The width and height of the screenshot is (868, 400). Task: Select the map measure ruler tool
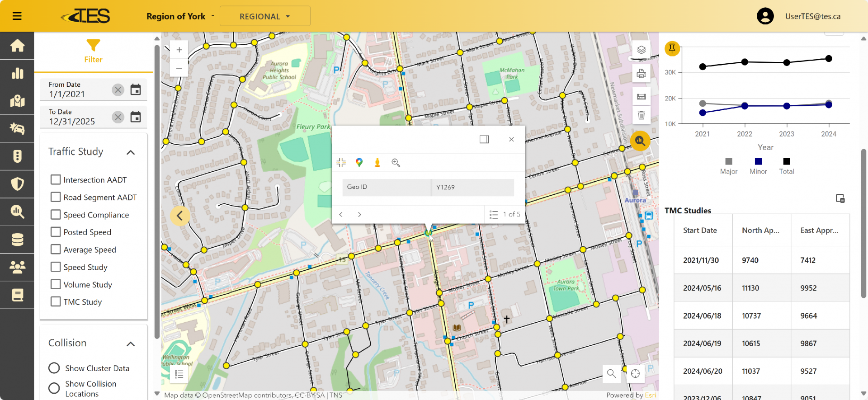coord(641,97)
